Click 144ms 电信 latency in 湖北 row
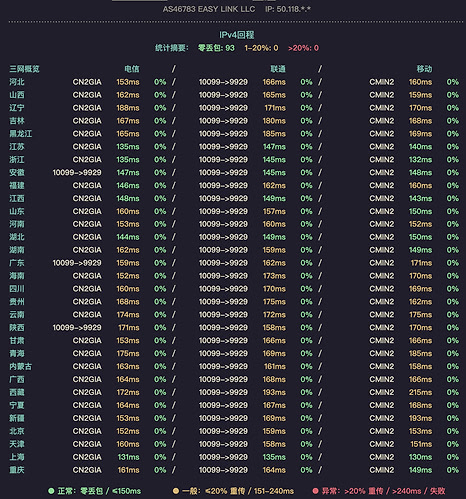The height and width of the screenshot is (499, 466). (x=128, y=237)
